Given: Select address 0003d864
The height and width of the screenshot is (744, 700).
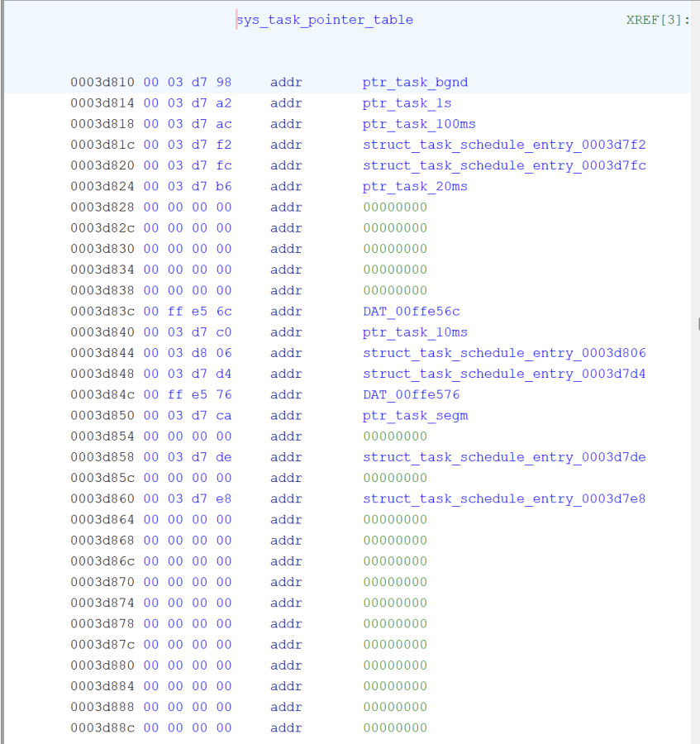Looking at the screenshot, I should [x=102, y=520].
